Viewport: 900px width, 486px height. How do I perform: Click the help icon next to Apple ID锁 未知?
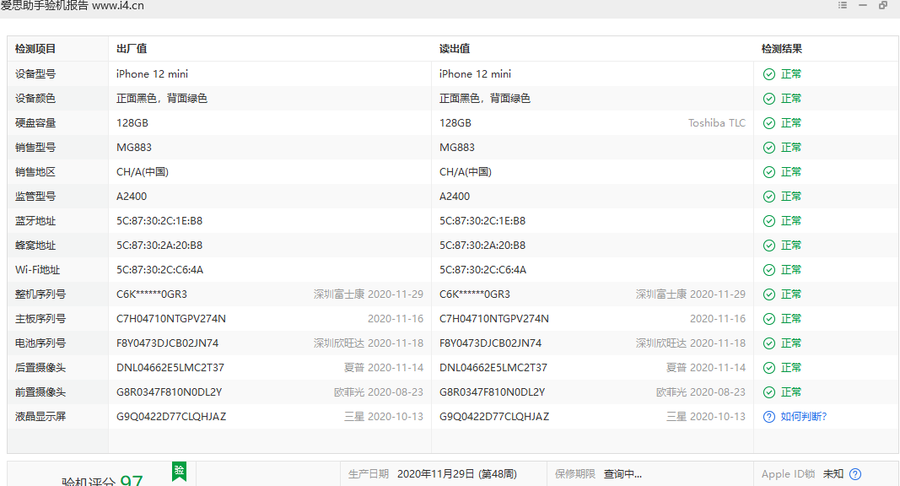(x=855, y=474)
